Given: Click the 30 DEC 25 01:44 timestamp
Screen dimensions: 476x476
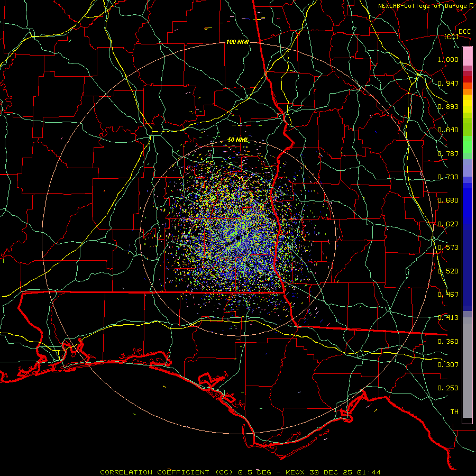Looking at the screenshot, I should (345, 472).
